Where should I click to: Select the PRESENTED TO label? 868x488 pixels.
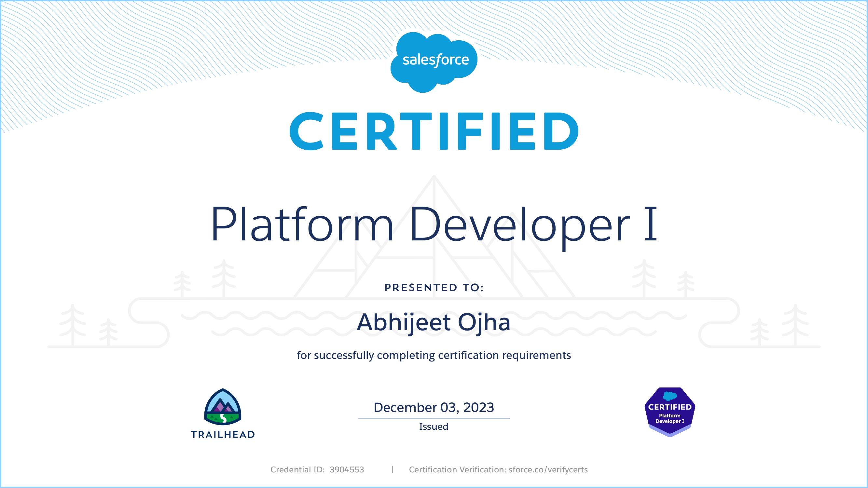coord(434,287)
